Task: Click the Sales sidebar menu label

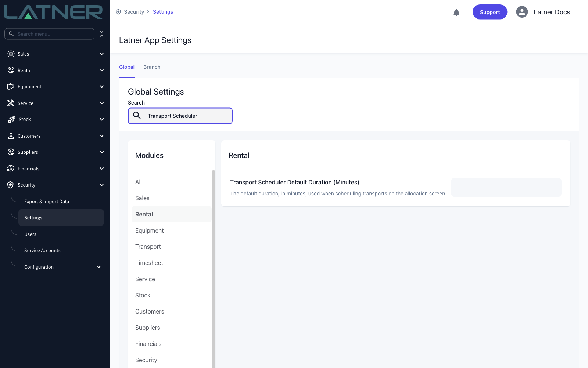Action: click(23, 54)
